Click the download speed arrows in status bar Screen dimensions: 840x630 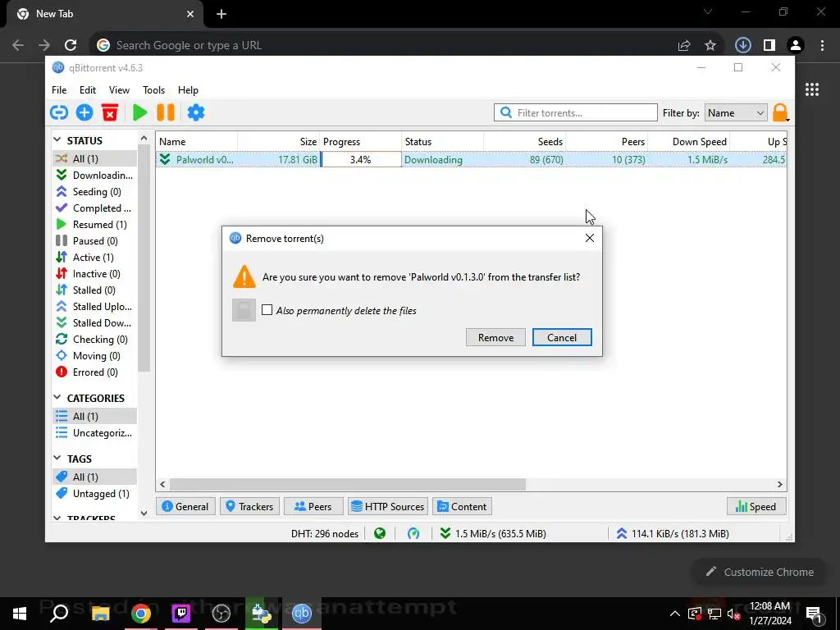point(445,533)
